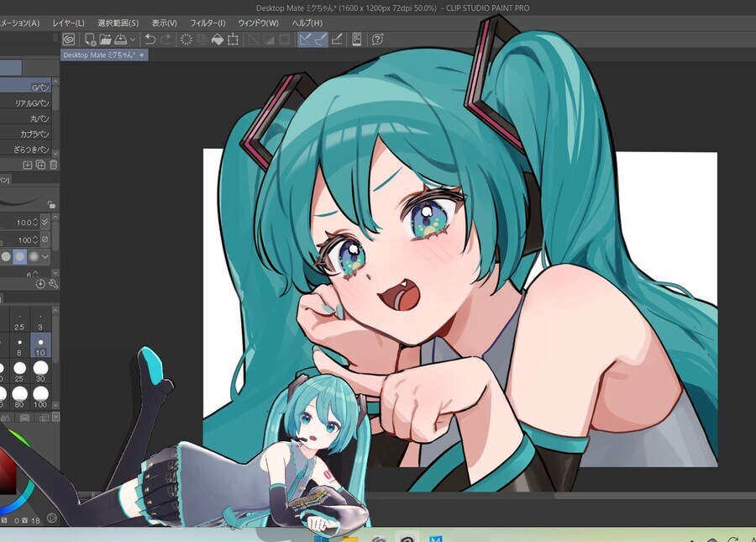This screenshot has height=542, width=756.
Task: Open the フィルター(I) menu
Action: [x=207, y=23]
